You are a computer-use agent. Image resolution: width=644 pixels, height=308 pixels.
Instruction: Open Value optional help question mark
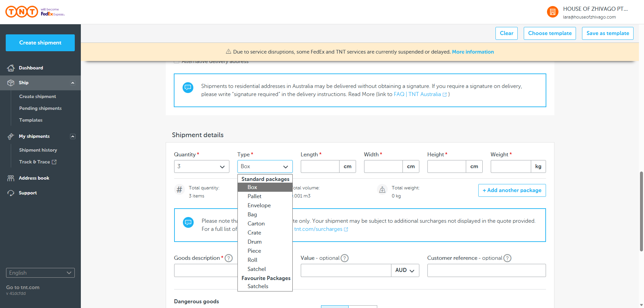(345, 258)
